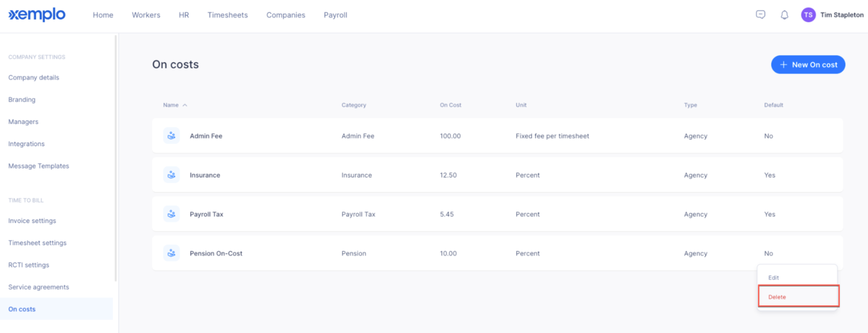Click the xemplo logo
This screenshot has width=868, height=333.
click(37, 14)
